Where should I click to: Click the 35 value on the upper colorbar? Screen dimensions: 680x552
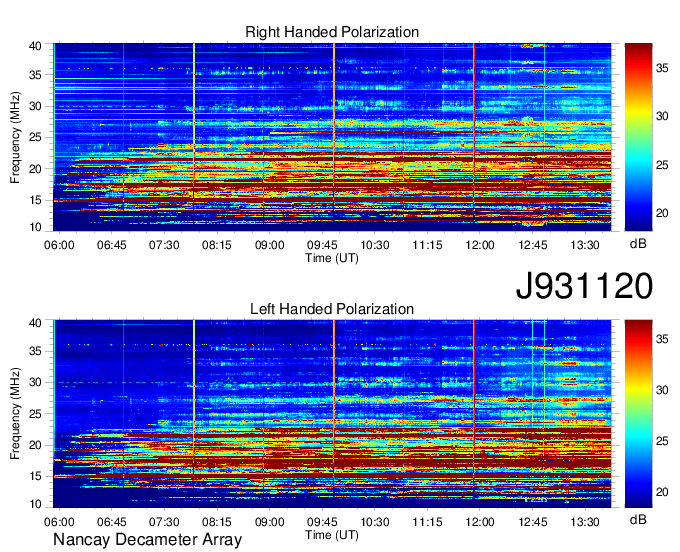point(662,68)
